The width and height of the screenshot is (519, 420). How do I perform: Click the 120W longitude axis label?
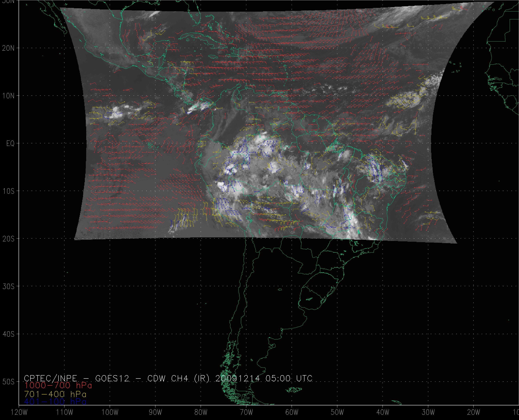tap(19, 412)
